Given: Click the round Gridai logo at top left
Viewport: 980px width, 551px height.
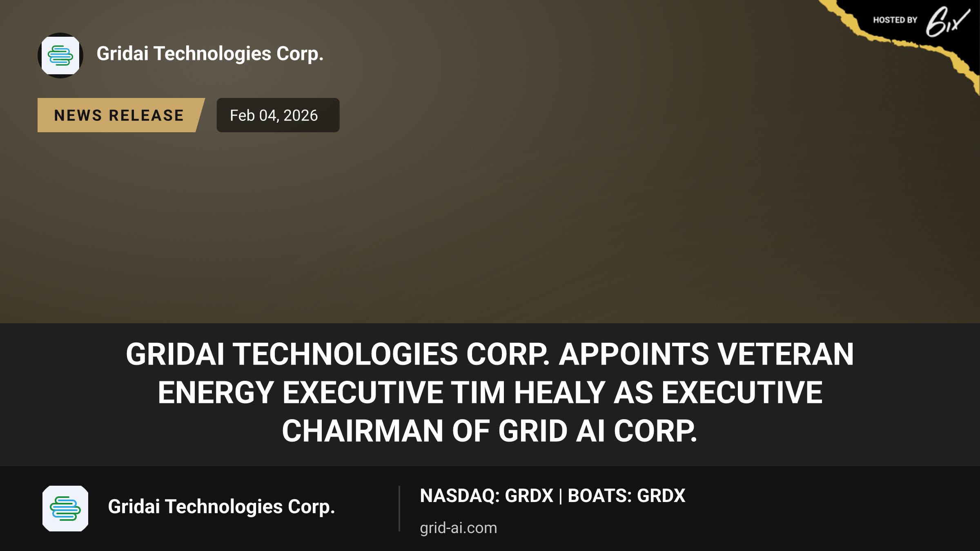Looking at the screenshot, I should coord(60,56).
